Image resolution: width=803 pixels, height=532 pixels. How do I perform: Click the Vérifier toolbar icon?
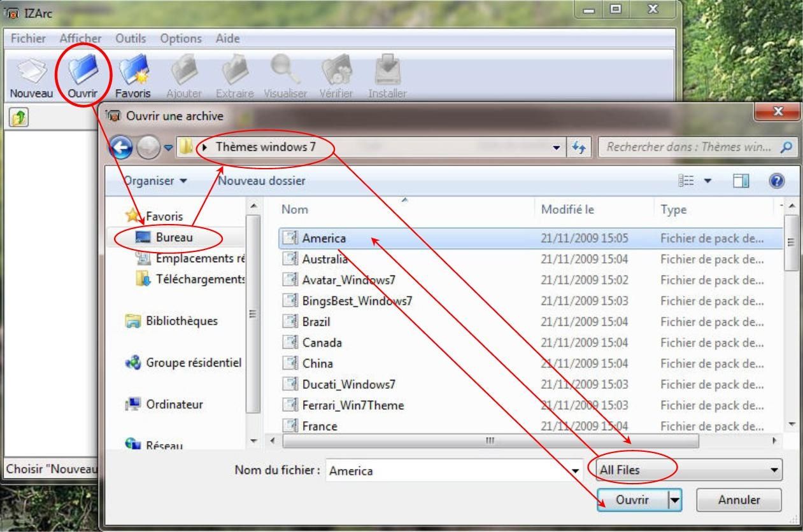point(336,69)
